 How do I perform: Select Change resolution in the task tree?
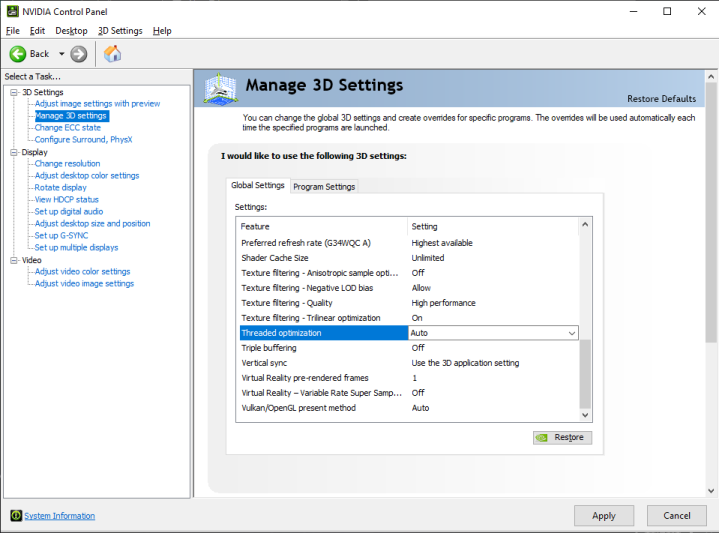[x=67, y=164]
